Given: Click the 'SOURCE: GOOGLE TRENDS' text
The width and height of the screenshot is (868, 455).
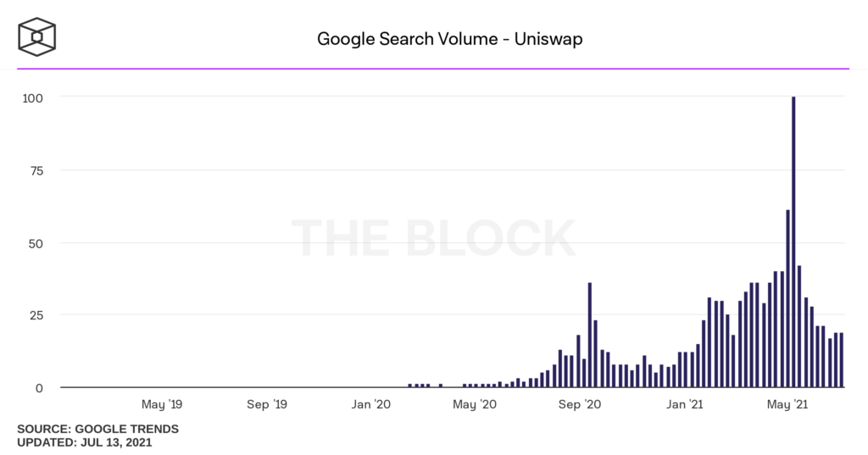Looking at the screenshot, I should [97, 429].
